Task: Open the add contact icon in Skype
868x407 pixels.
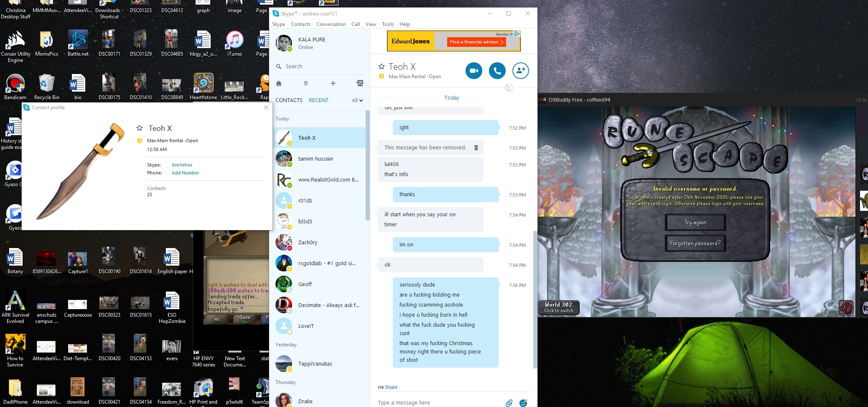Action: [x=360, y=83]
